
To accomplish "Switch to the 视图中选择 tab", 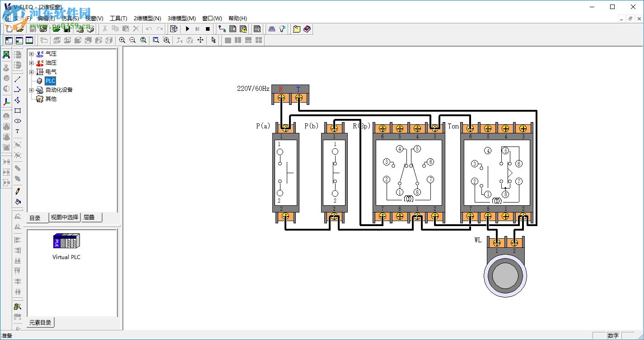I will pos(65,217).
